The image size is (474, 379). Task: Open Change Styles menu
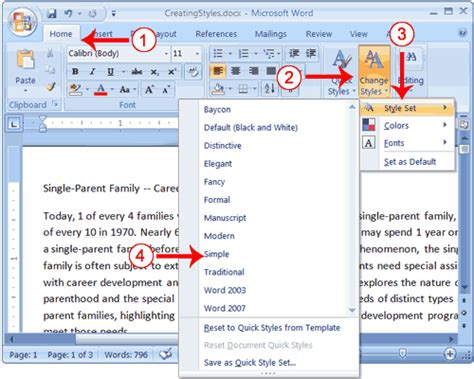click(x=374, y=71)
